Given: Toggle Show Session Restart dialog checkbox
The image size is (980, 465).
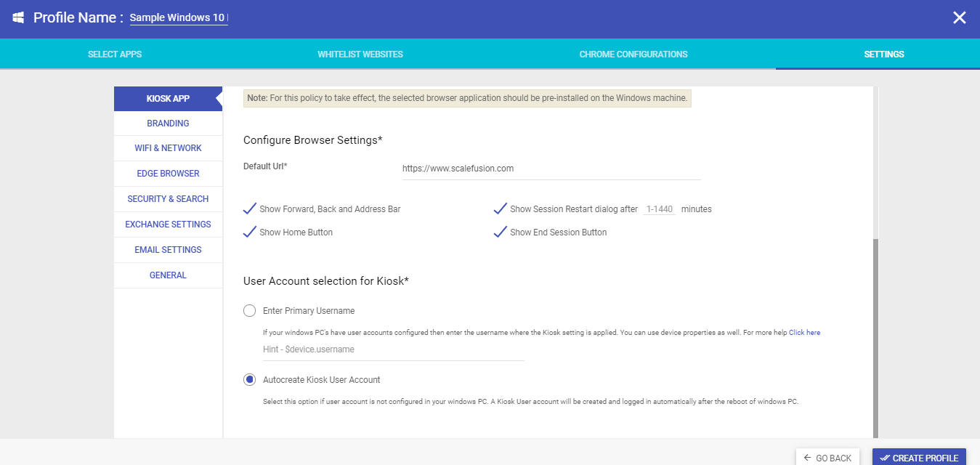Looking at the screenshot, I should coord(500,209).
